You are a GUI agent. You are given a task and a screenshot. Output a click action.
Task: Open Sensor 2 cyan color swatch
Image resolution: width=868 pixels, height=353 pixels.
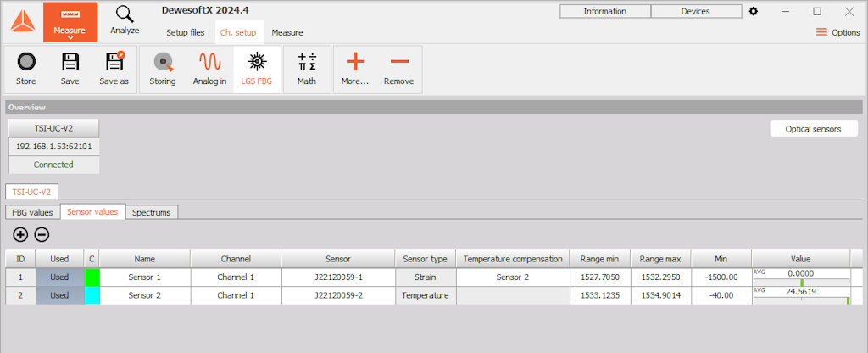pyautogui.click(x=92, y=295)
